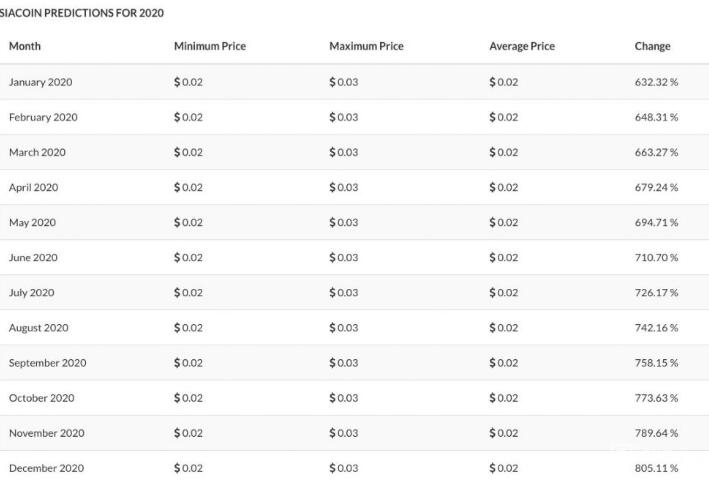Screen dimensions: 709x485
Task: Click the February 2020 month cell
Action: (43, 118)
